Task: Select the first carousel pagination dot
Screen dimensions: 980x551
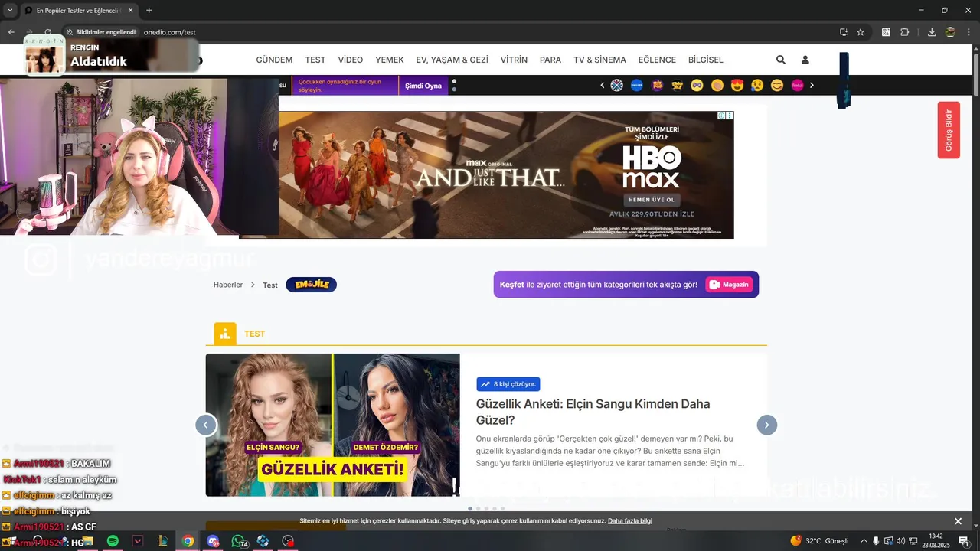Action: pos(470,508)
